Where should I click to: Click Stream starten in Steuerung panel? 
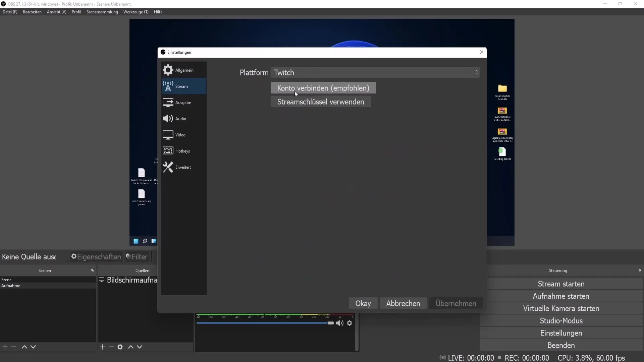point(561,284)
